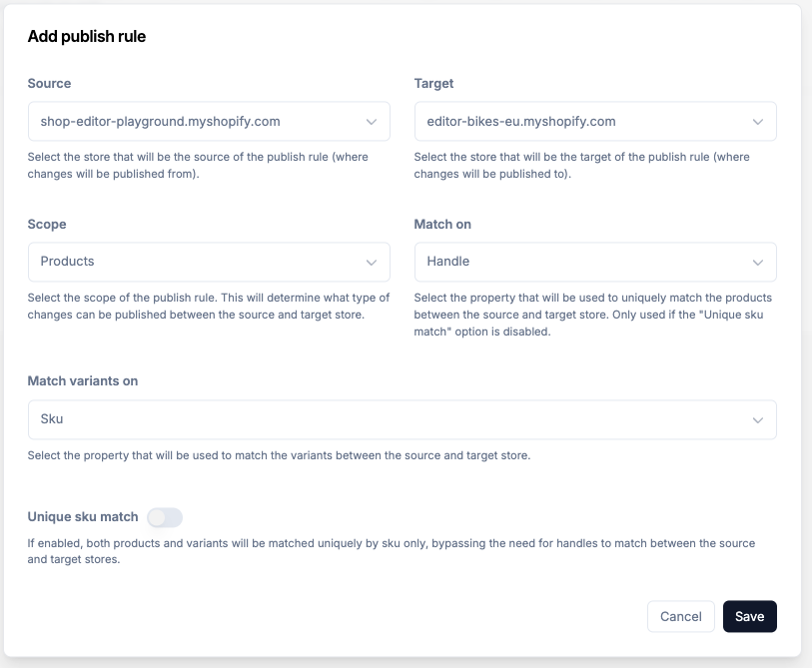Click the "Add publish rule" dialog title
The width and height of the screenshot is (812, 668).
(87, 37)
